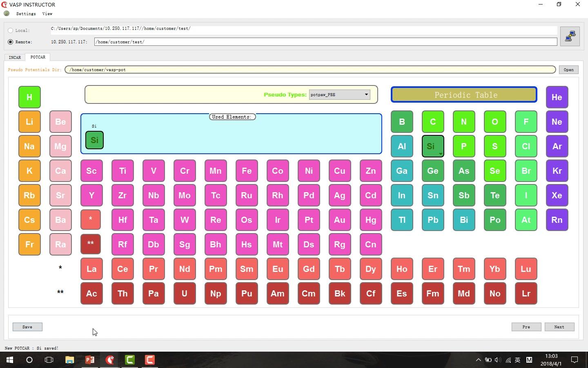Click the green status indicator icon

click(7, 13)
